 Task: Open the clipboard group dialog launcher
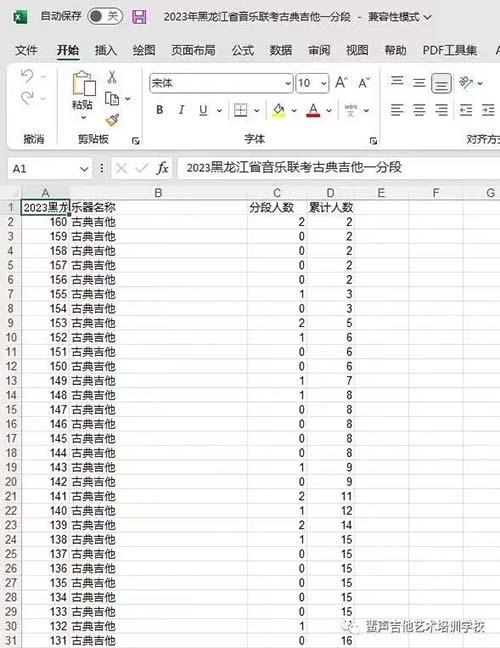(135, 141)
